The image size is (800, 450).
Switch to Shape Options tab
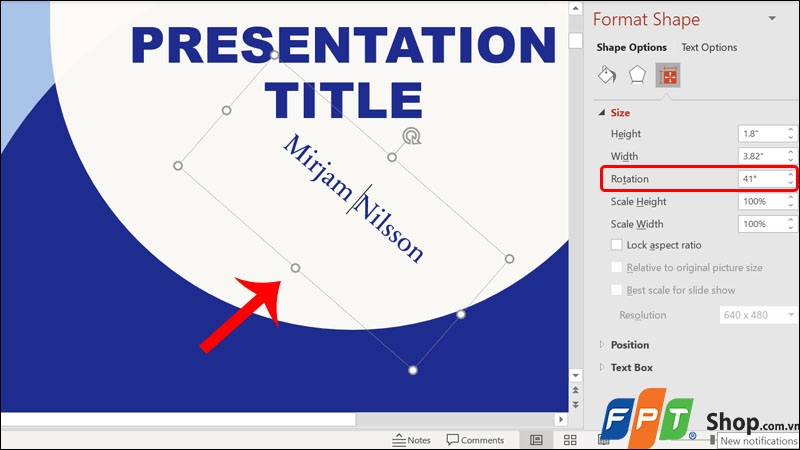pos(631,47)
